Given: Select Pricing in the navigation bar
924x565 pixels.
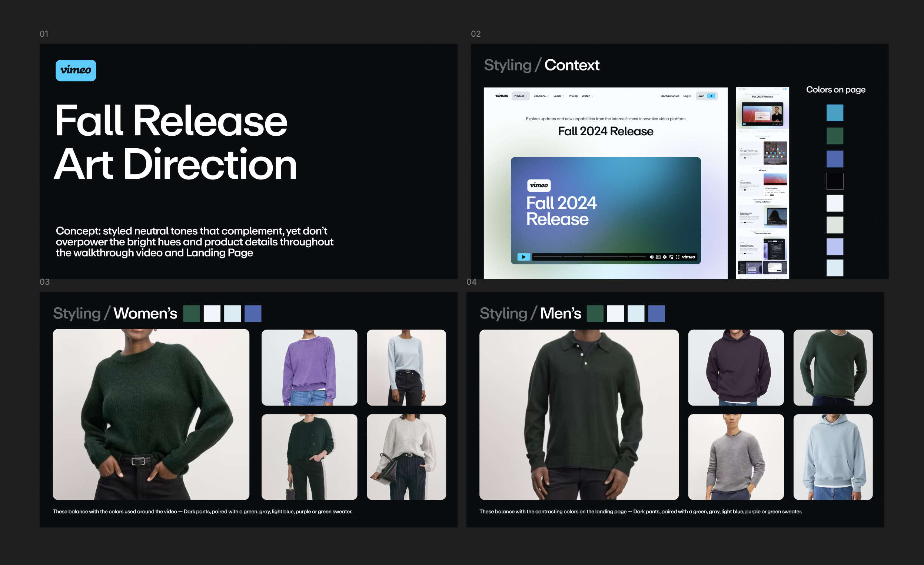Looking at the screenshot, I should [573, 96].
